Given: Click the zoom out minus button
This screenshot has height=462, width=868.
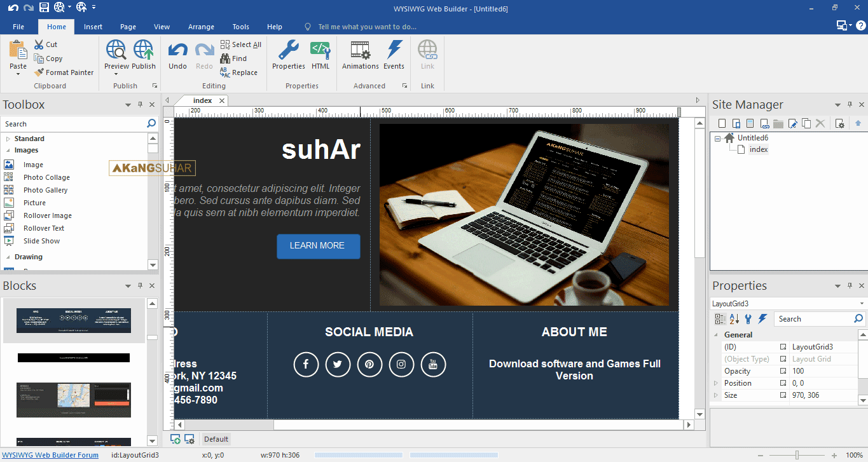Looking at the screenshot, I should (761, 455).
